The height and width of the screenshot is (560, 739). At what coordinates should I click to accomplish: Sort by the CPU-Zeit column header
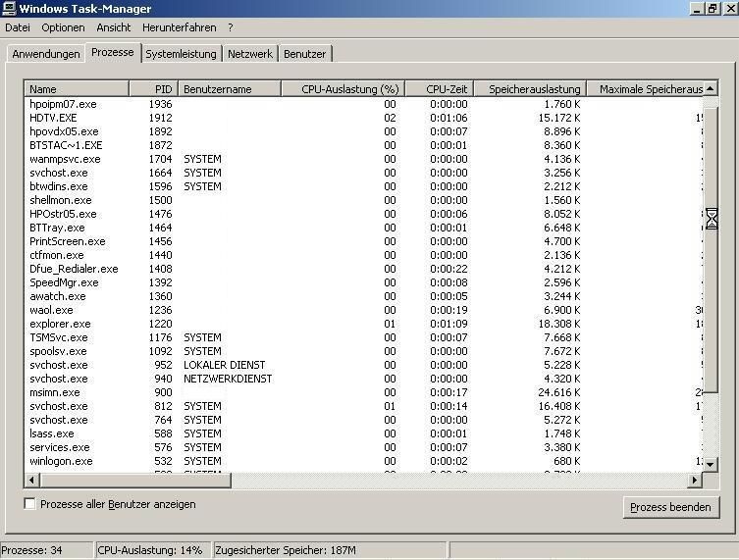[440, 89]
